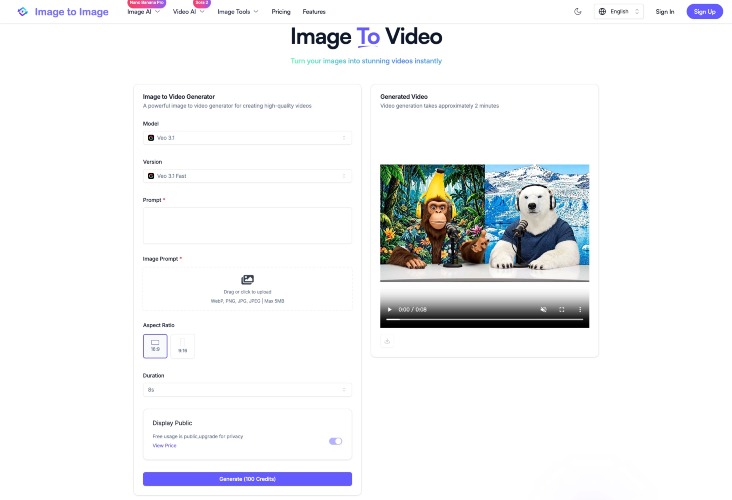Viewport: 732px width, 500px height.
Task: Open the video's three-dot options menu
Action: 580,310
